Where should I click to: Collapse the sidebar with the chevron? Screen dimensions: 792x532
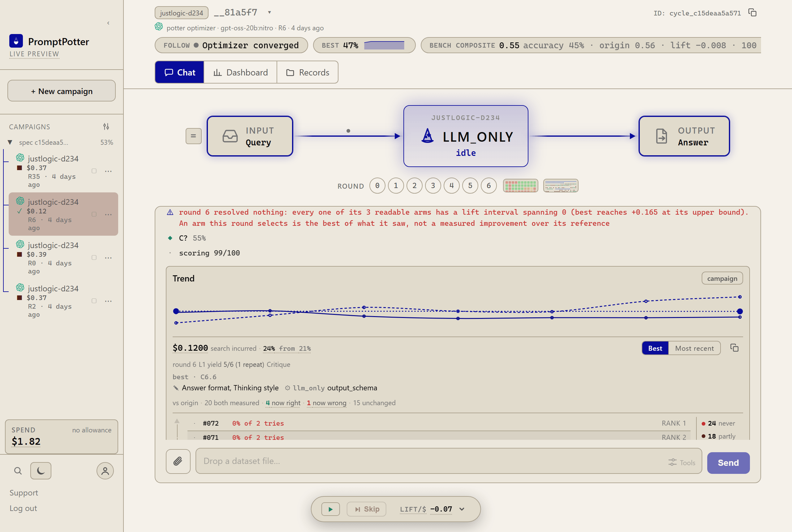click(108, 23)
